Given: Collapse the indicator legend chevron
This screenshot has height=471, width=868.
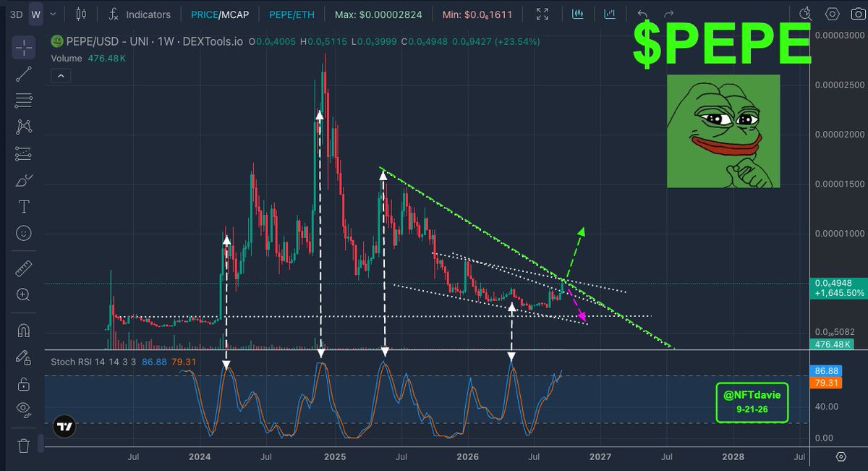Looking at the screenshot, I should pyautogui.click(x=59, y=75).
